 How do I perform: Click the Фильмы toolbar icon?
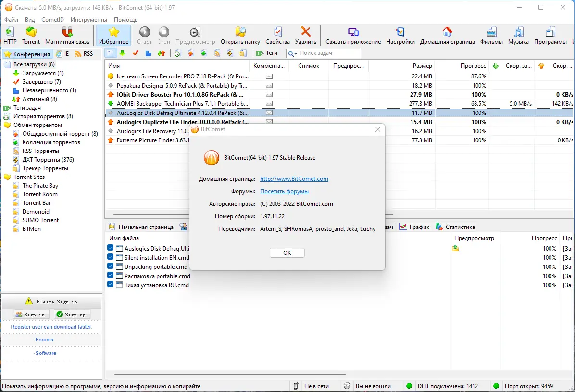point(491,32)
